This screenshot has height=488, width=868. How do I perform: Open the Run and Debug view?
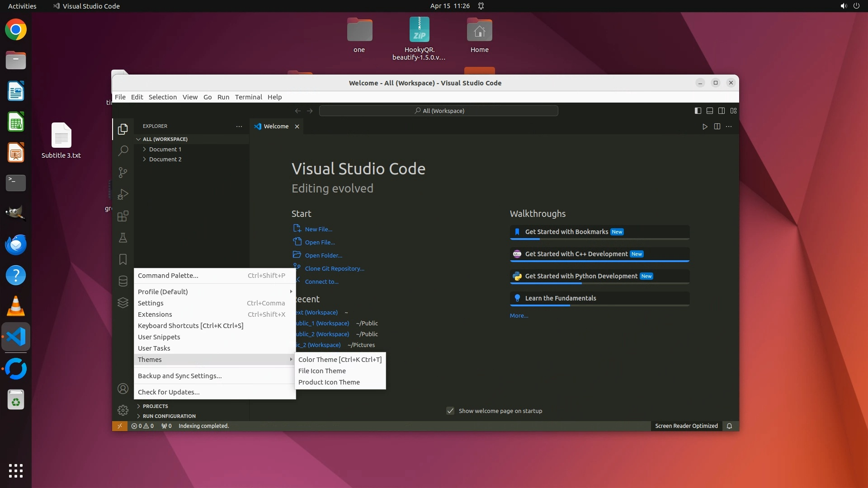point(123,194)
